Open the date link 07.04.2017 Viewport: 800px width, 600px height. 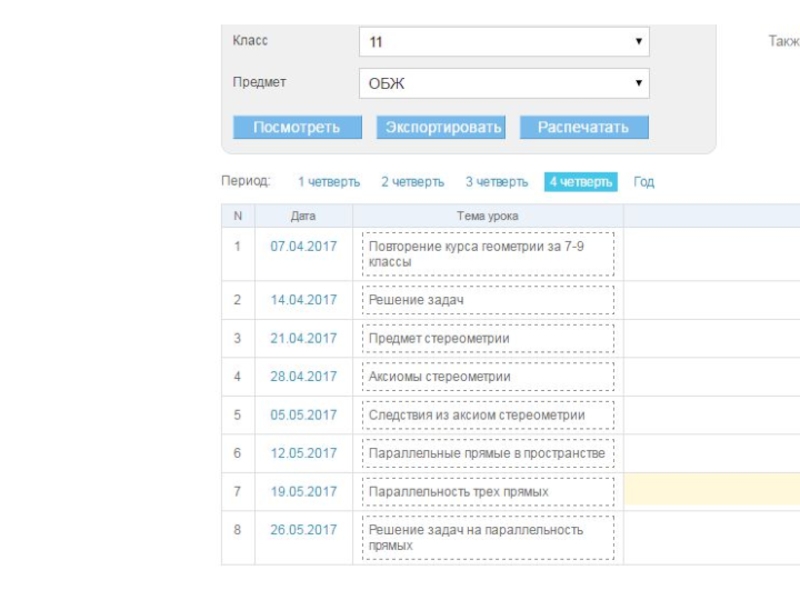304,246
